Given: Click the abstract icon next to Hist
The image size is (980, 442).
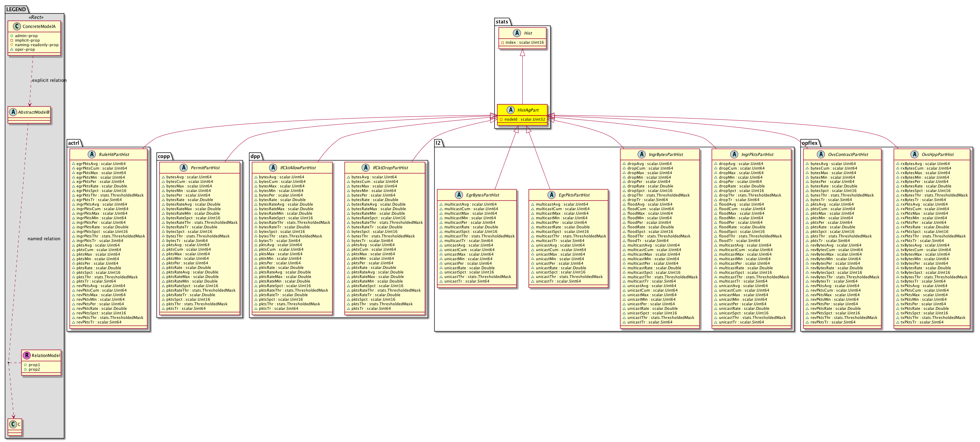Looking at the screenshot, I should point(517,33).
